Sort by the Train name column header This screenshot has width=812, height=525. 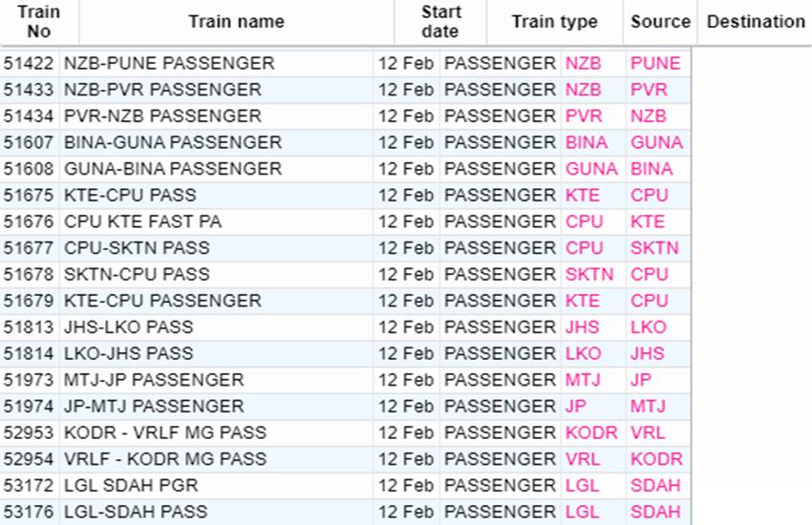click(237, 22)
